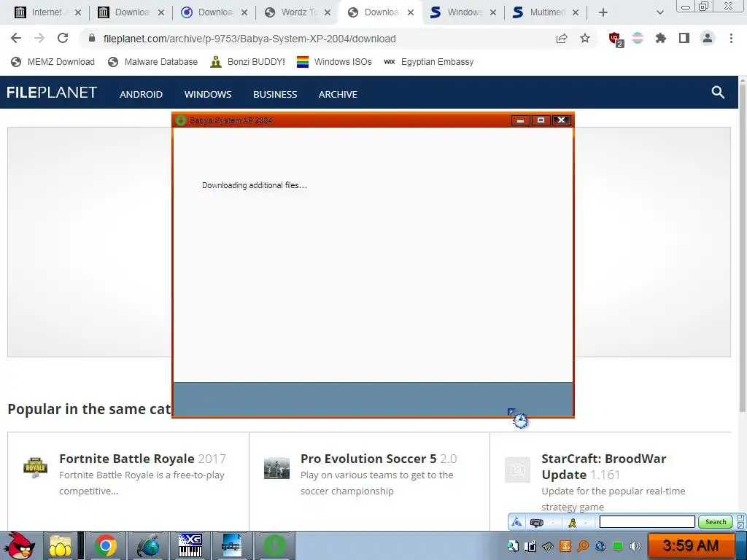Image resolution: width=747 pixels, height=560 pixels.
Task: Click the Pro Evolution Soccer thumbnail
Action: [276, 468]
